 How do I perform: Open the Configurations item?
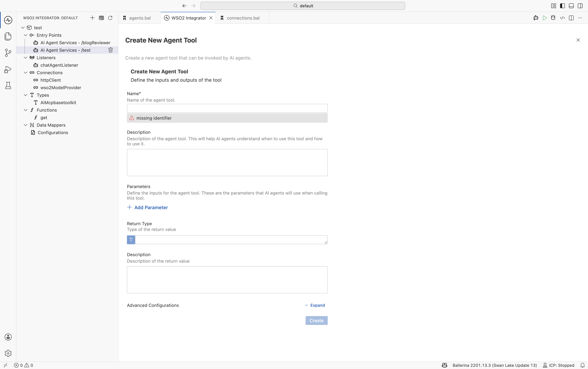pos(53,133)
